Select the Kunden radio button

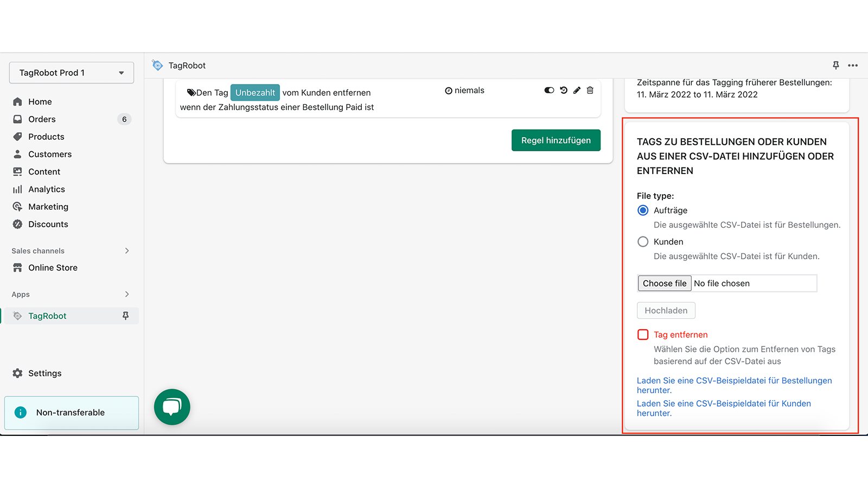point(643,242)
